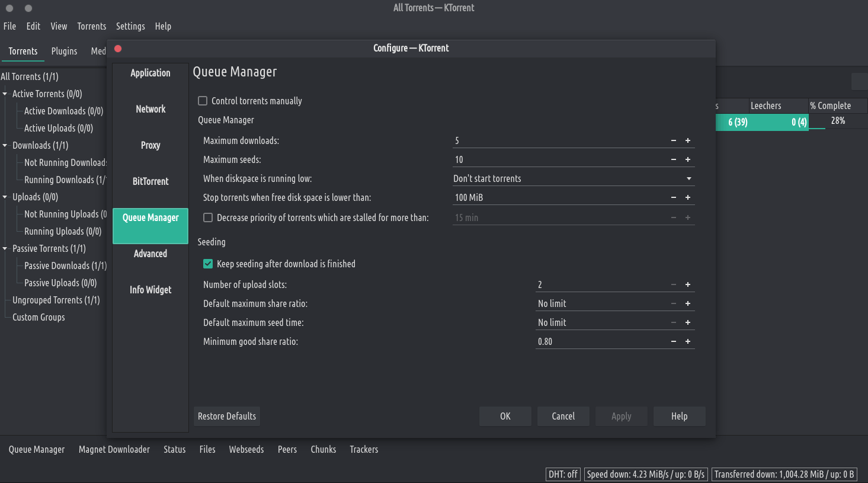Select Custom Groups tree item
The width and height of the screenshot is (868, 483).
(39, 317)
